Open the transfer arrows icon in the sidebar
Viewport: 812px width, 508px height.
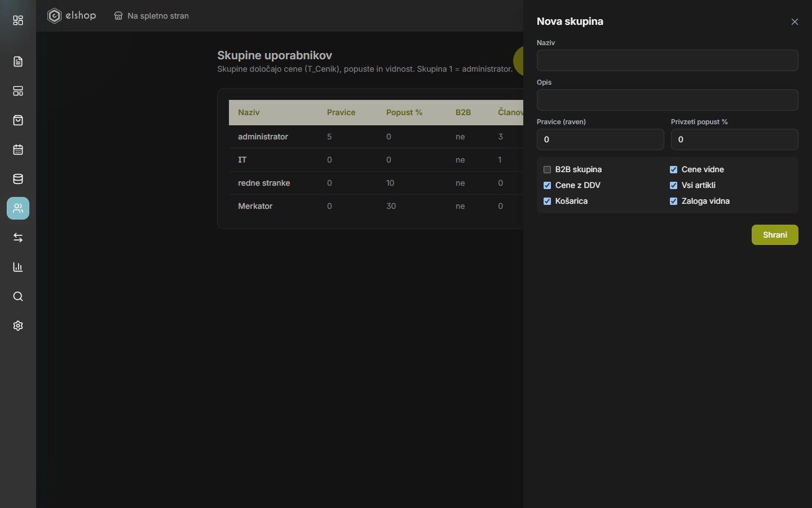point(18,238)
